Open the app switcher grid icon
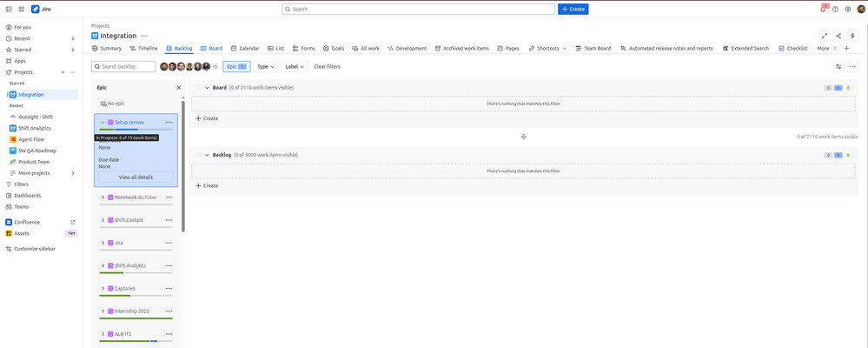The width and height of the screenshot is (868, 348). click(x=21, y=9)
